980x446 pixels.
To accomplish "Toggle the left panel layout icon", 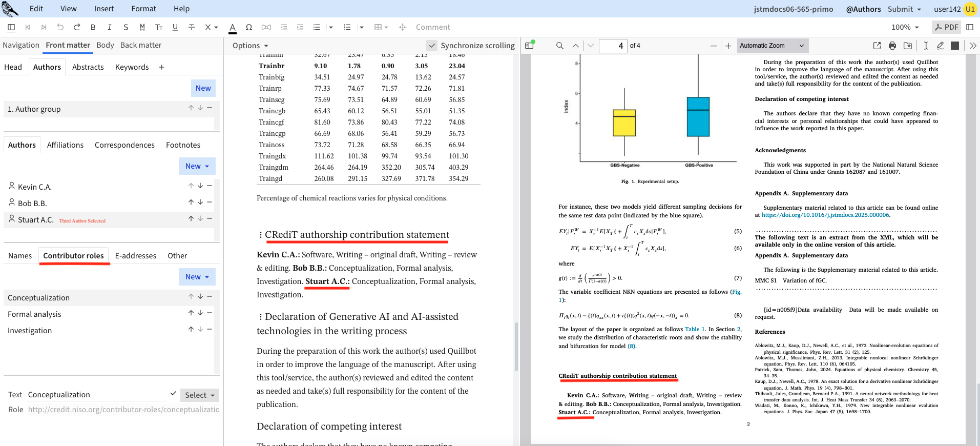I will 11,27.
